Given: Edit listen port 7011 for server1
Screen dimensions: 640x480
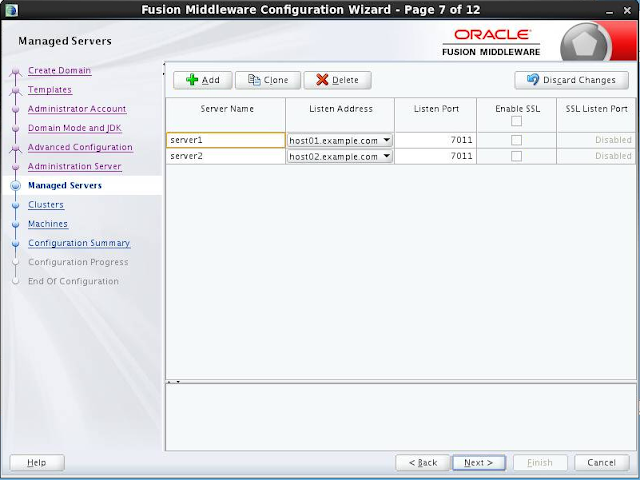Looking at the screenshot, I should [436, 140].
